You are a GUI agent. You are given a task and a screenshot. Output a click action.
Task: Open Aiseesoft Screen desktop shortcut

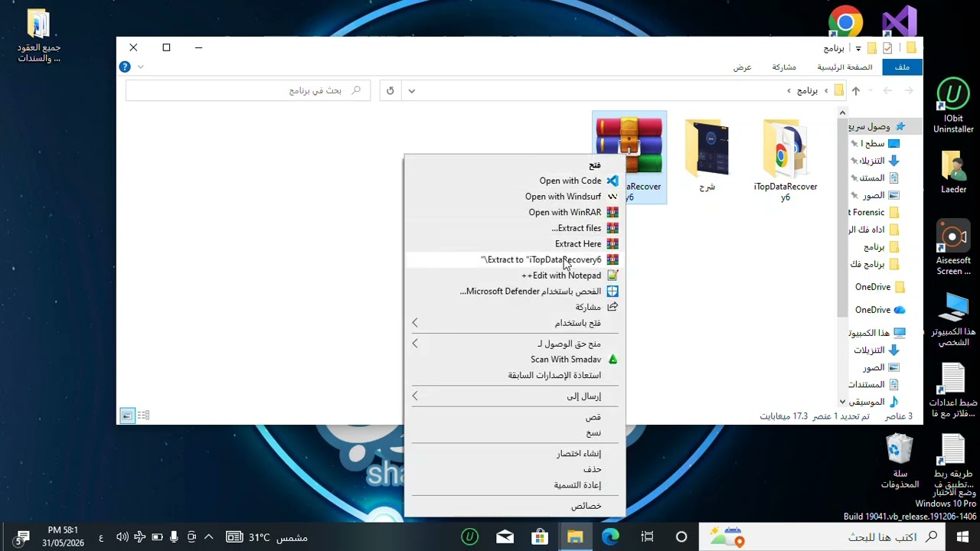pos(953,247)
